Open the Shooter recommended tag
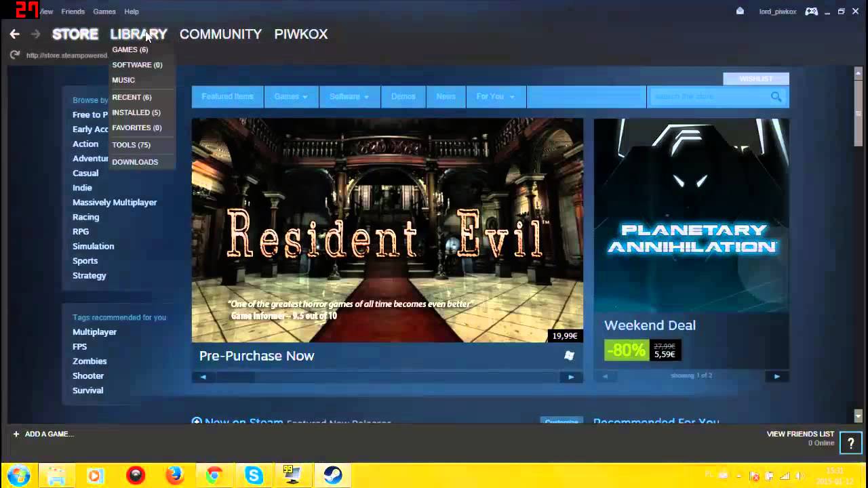This screenshot has width=868, height=488. coord(88,376)
